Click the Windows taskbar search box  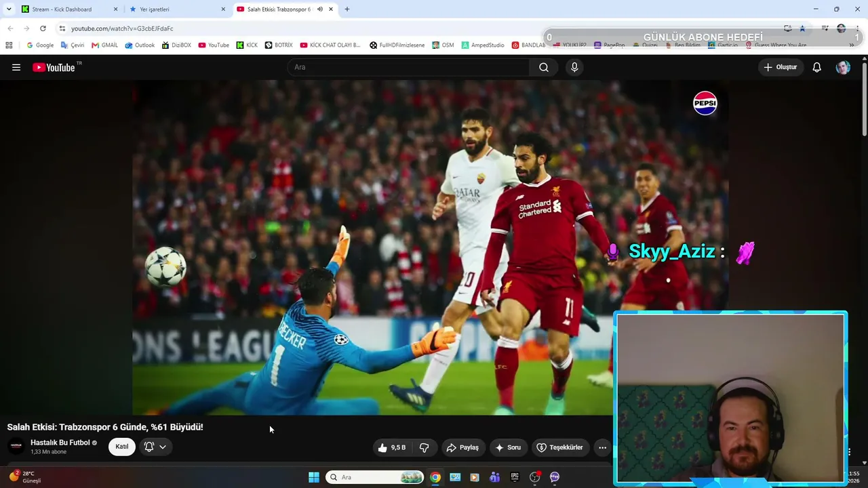[x=374, y=477]
